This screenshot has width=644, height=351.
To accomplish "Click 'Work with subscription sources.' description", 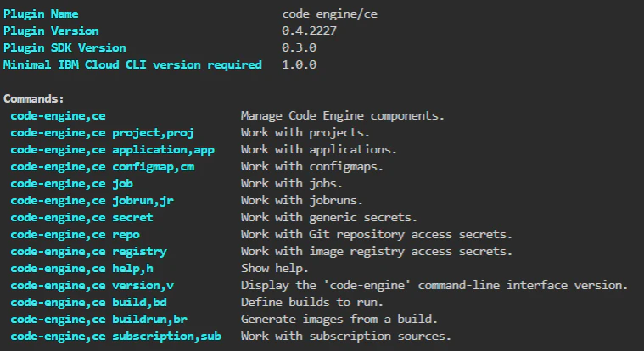I will [x=346, y=336].
